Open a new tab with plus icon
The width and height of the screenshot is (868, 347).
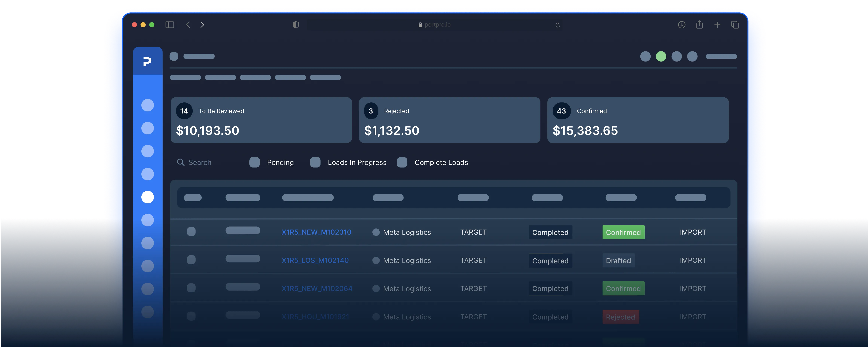717,25
